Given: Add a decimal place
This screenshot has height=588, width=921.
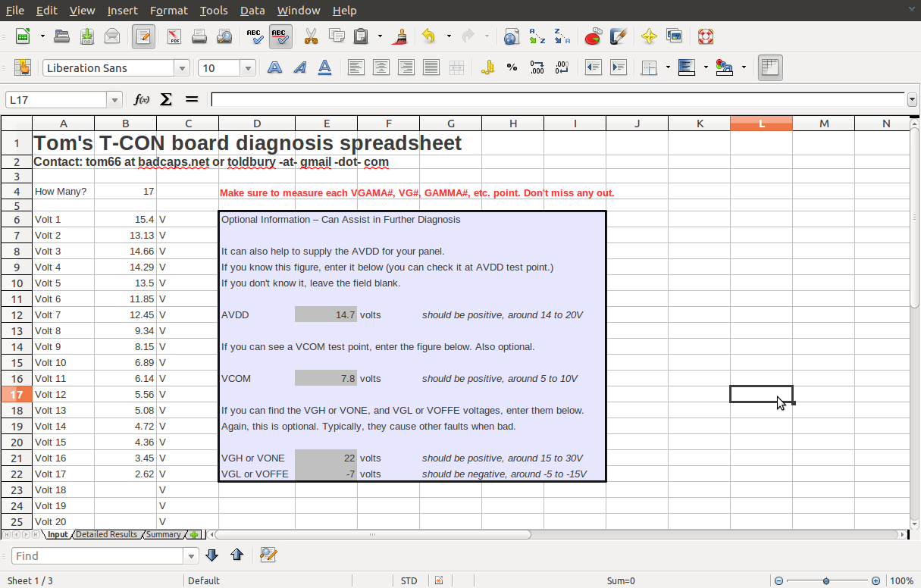Looking at the screenshot, I should pyautogui.click(x=537, y=67).
